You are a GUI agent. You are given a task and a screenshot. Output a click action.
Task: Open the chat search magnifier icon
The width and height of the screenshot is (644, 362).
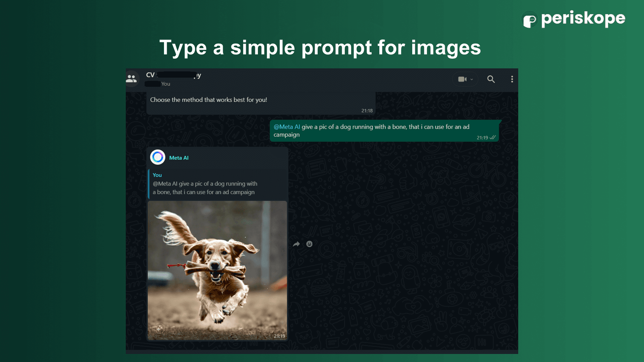[491, 79]
